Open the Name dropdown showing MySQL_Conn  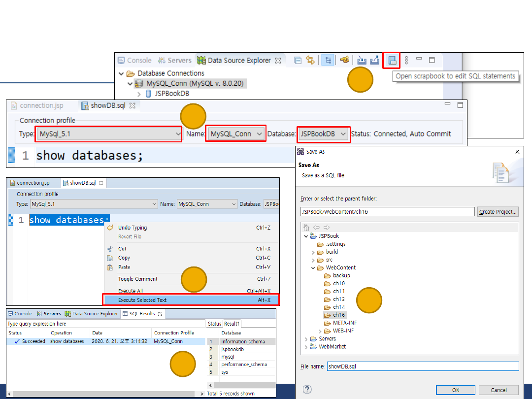[x=236, y=134]
